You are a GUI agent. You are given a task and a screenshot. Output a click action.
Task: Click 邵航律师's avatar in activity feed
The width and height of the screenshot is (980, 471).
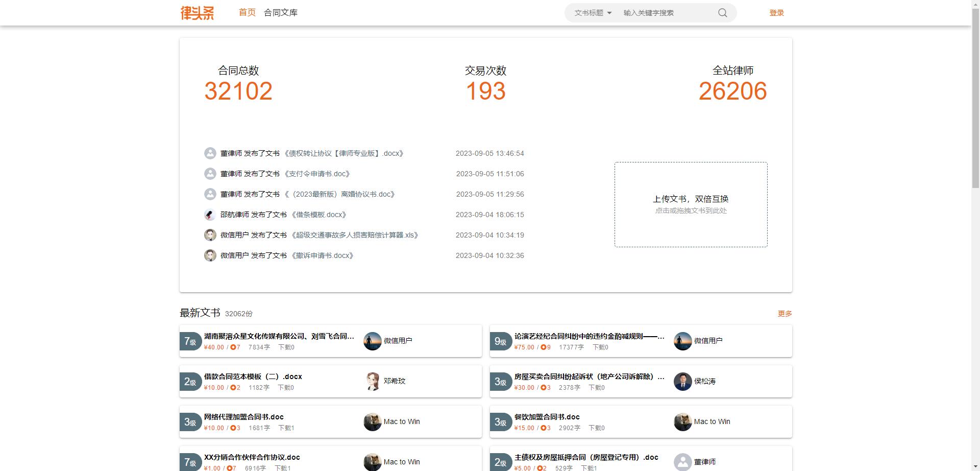click(210, 215)
